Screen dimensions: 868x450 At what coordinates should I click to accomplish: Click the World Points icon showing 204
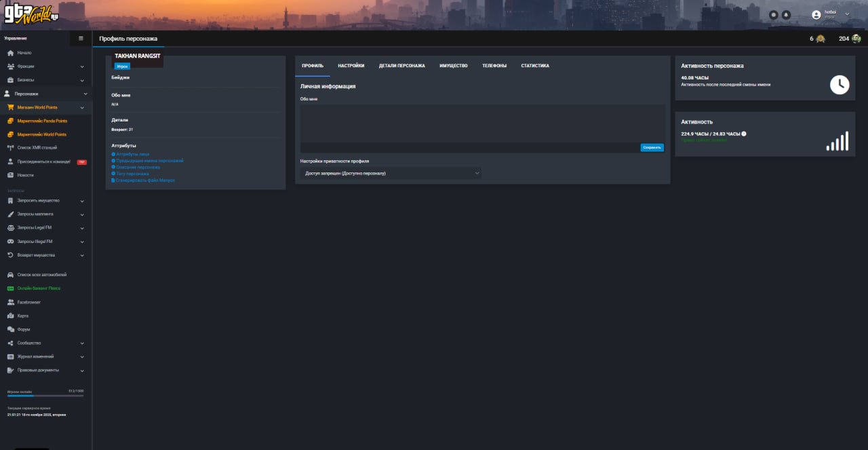[856, 39]
